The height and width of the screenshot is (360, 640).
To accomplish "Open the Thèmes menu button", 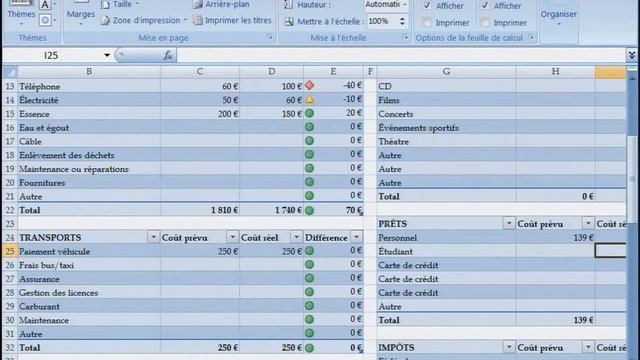I will point(21,14).
